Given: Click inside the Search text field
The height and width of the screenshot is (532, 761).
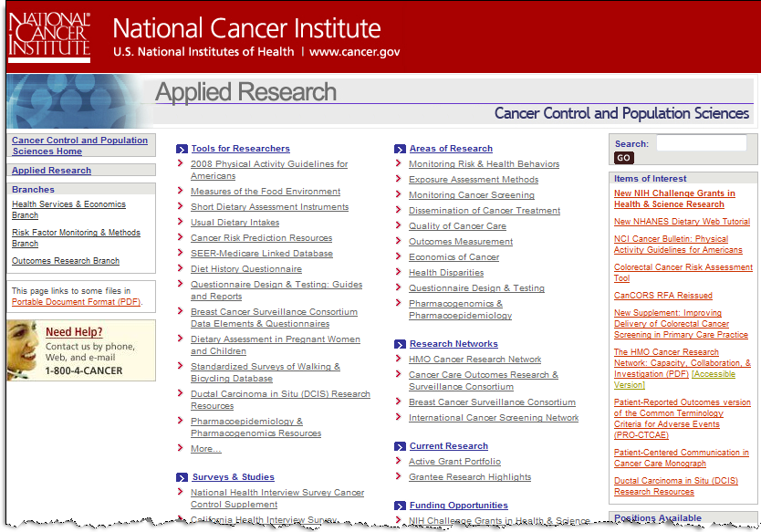Looking at the screenshot, I should (700, 143).
